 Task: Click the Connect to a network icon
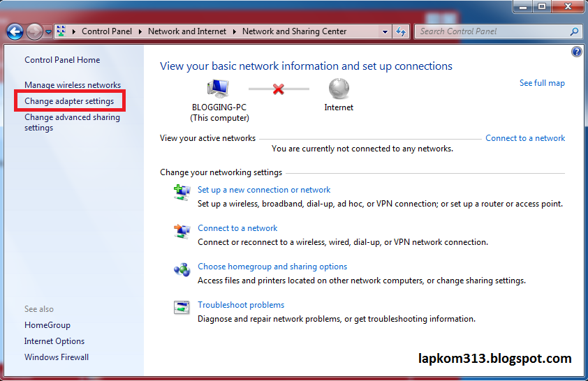pyautogui.click(x=182, y=231)
